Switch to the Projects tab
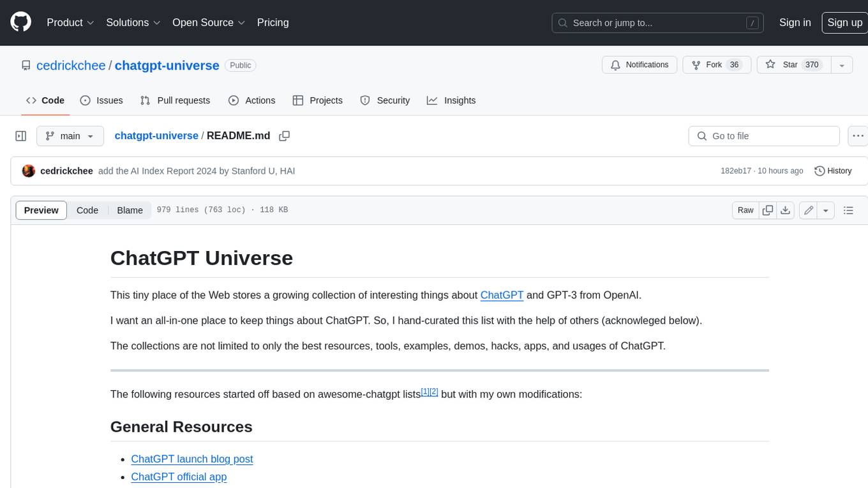The image size is (868, 488). [x=317, y=100]
